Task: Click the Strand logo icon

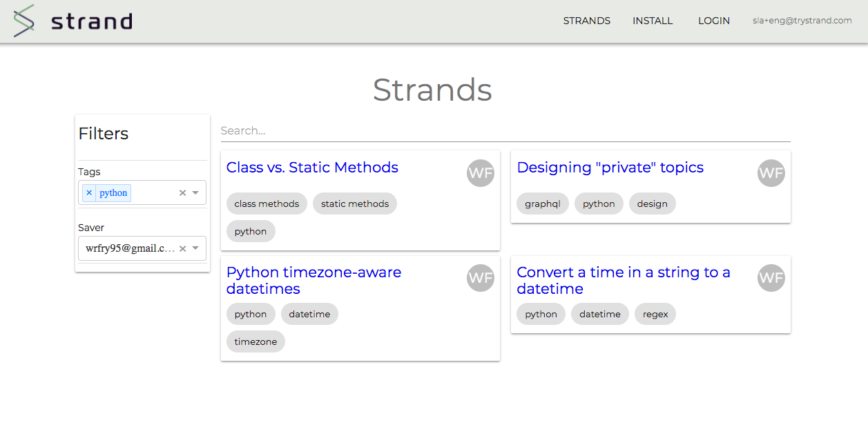Action: [x=23, y=21]
